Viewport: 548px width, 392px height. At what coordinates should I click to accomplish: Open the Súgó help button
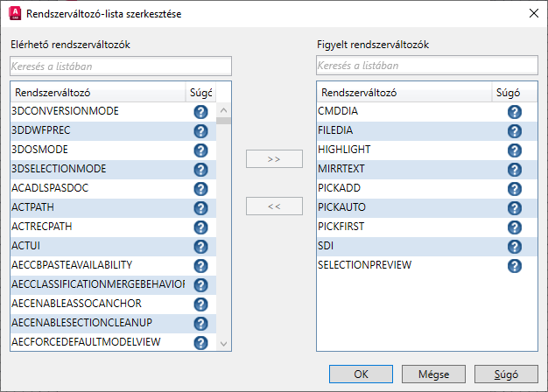[x=505, y=374]
